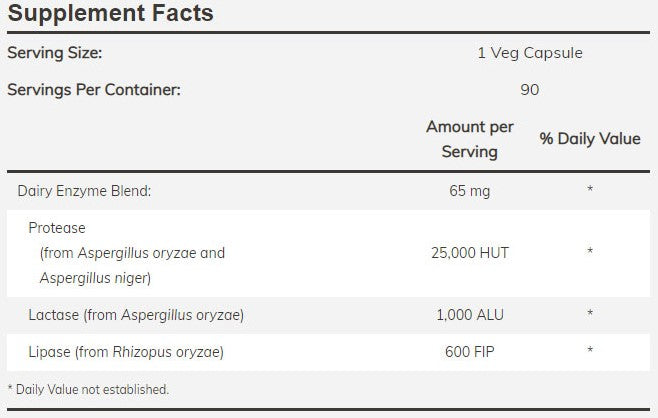Click the 1 Veg Capsule value
This screenshot has width=658, height=418.
[529, 53]
